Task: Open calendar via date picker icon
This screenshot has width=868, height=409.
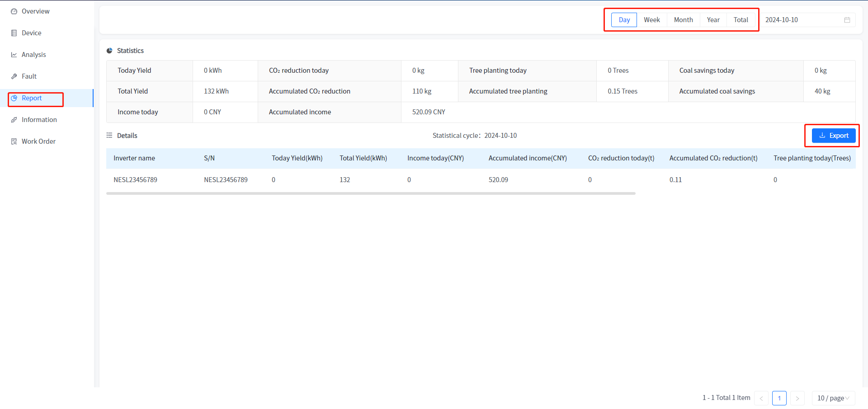Action: click(847, 20)
